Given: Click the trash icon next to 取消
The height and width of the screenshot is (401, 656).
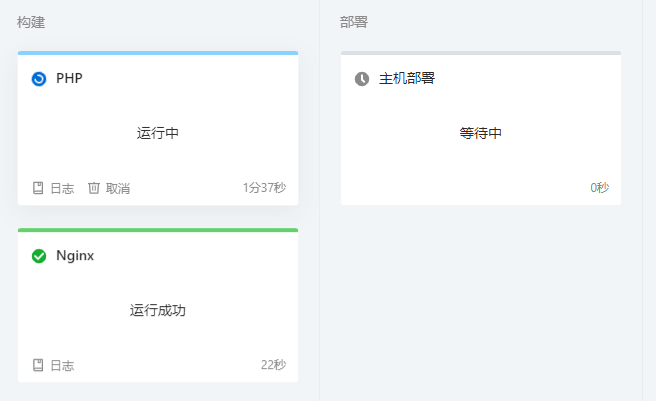Looking at the screenshot, I should tap(94, 188).
